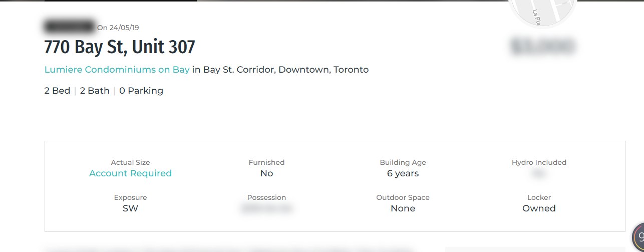Click the Account Required link
Image resolution: width=644 pixels, height=252 pixels.
click(x=130, y=173)
